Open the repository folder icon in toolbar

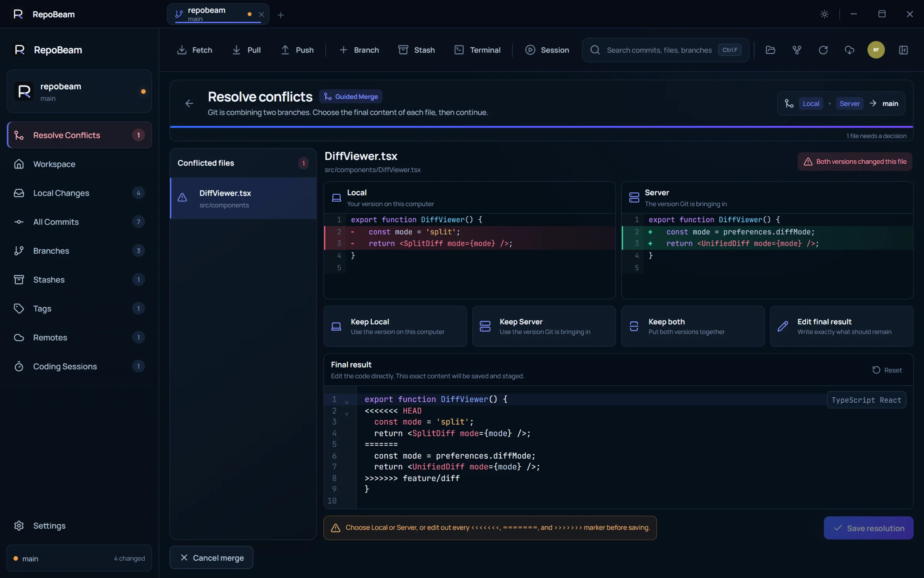pos(770,50)
